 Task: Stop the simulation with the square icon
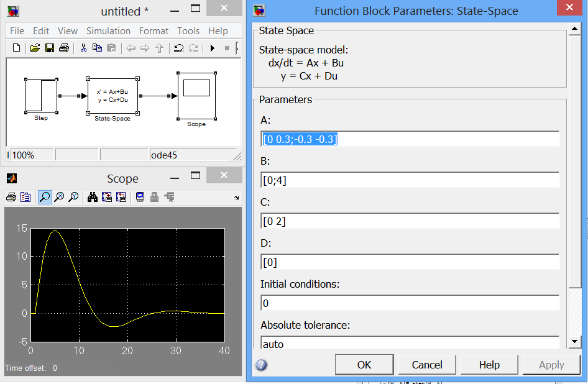pyautogui.click(x=227, y=48)
